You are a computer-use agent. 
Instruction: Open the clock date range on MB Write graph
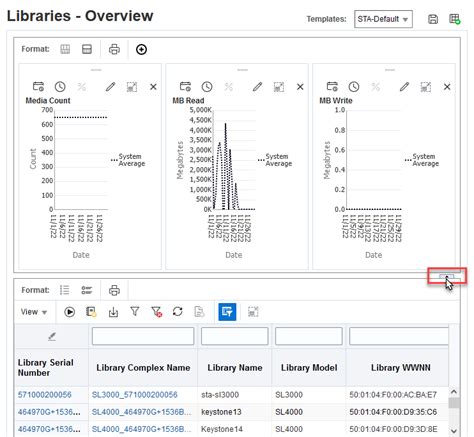click(x=354, y=87)
